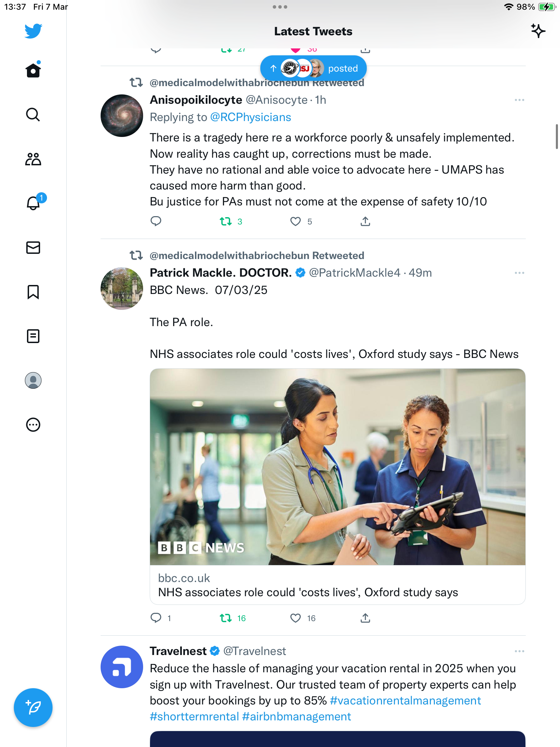The width and height of the screenshot is (560, 747).
Task: Reply to Anisopoikilocyte's tweet
Action: click(x=156, y=221)
